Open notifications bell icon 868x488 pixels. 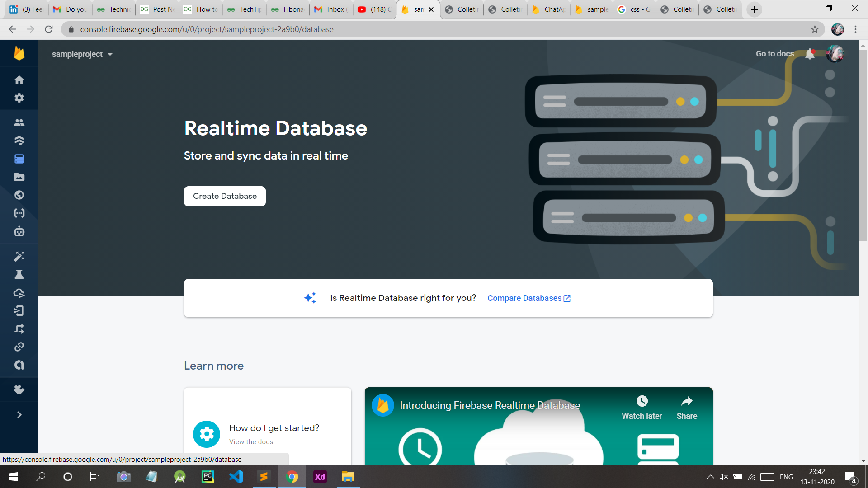click(x=810, y=54)
